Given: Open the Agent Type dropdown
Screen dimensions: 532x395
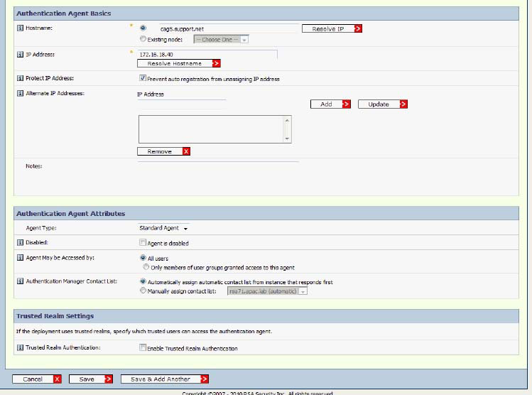Looking at the screenshot, I should coord(164,229).
